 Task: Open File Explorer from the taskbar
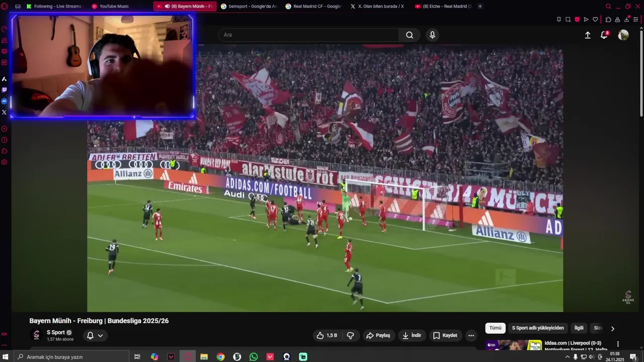[204, 357]
